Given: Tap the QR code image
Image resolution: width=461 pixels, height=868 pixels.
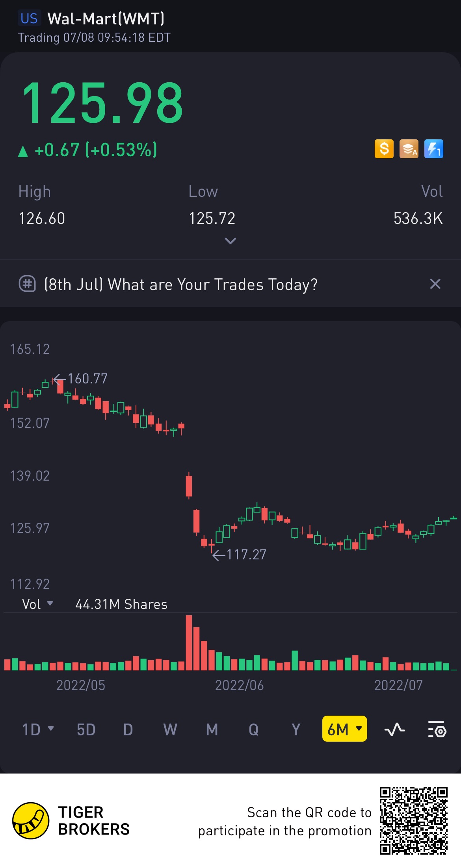Looking at the screenshot, I should tap(414, 821).
